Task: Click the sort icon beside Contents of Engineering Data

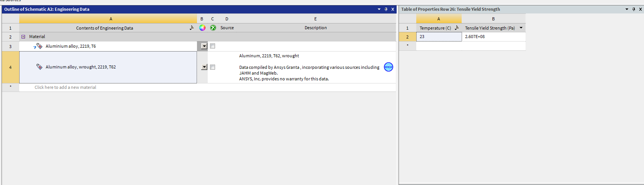Action: 192,28
